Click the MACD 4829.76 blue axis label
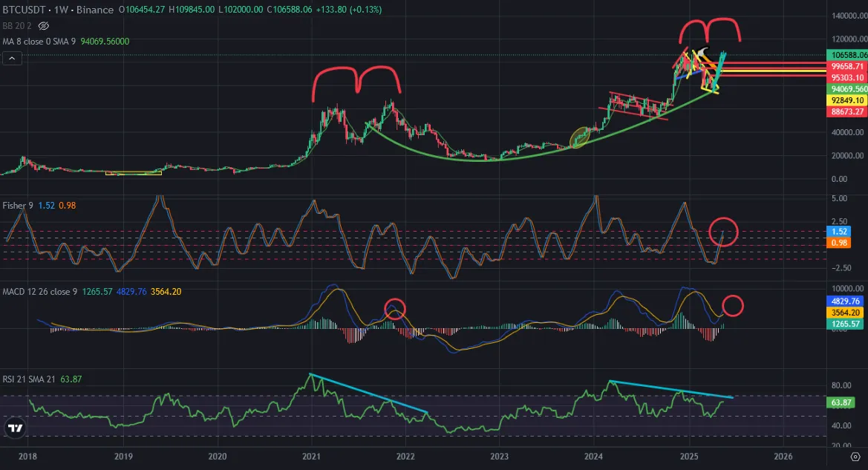 pyautogui.click(x=845, y=301)
